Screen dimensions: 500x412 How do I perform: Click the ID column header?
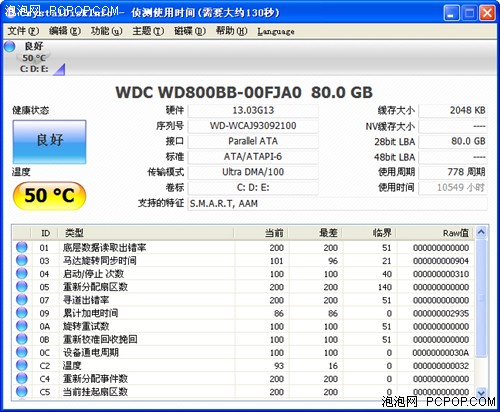45,233
